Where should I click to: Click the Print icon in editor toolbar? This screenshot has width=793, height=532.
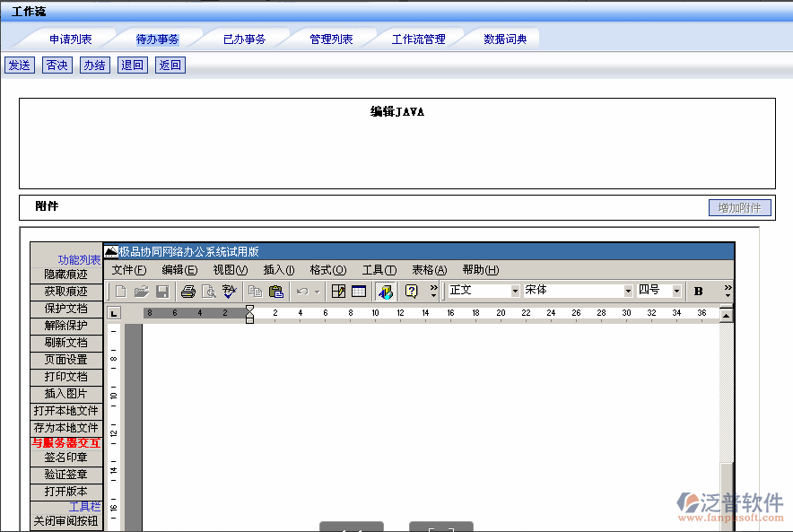[188, 291]
